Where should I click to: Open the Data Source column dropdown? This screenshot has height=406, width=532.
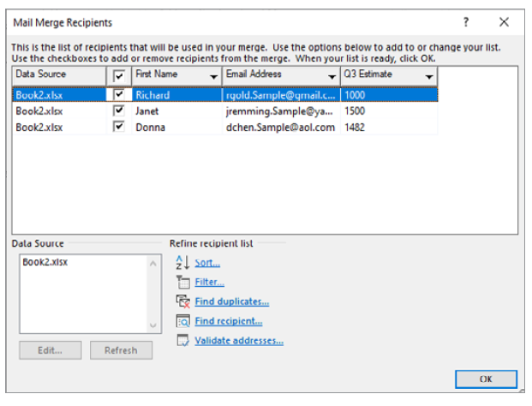pos(97,77)
